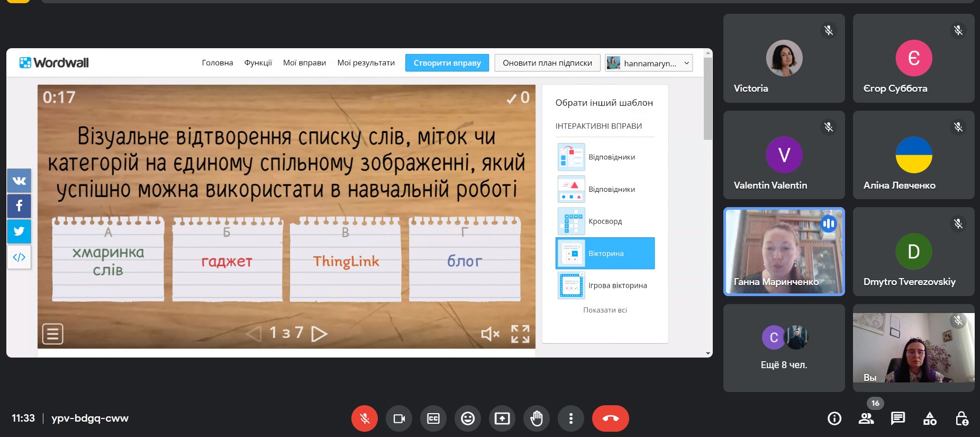Open the activities panel icon

pos(930,418)
